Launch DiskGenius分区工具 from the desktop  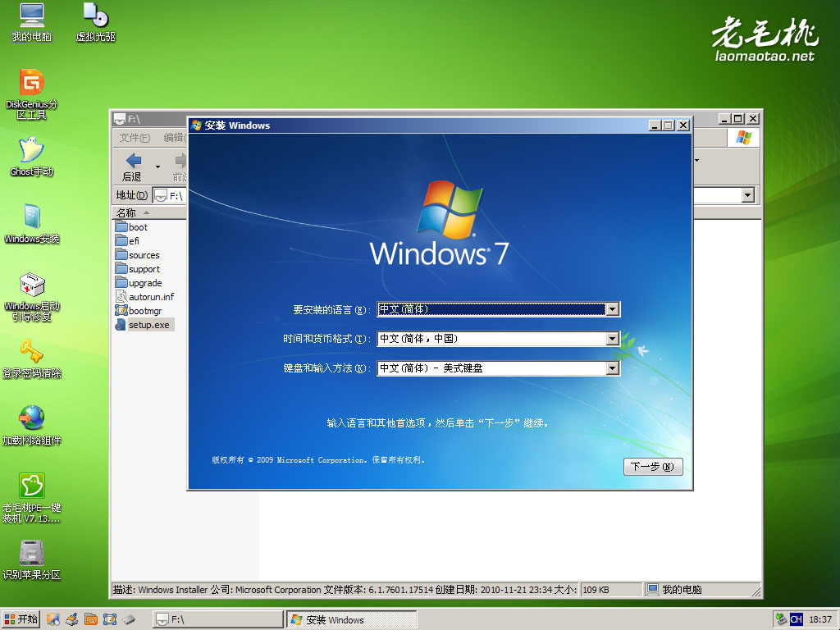click(32, 94)
